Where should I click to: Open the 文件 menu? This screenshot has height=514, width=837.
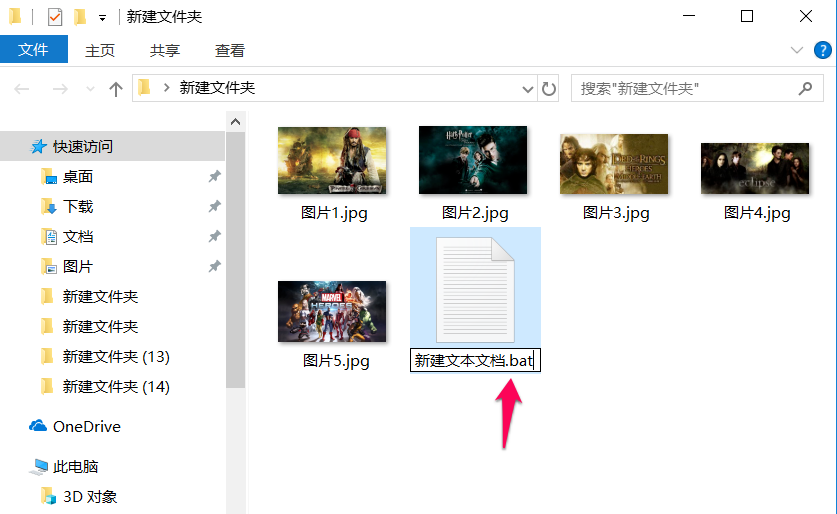34,50
